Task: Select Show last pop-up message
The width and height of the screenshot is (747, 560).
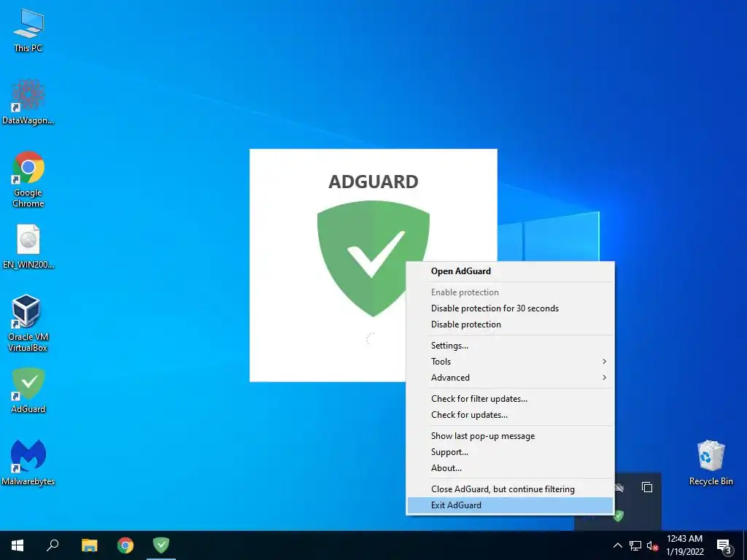Action: 510,436
